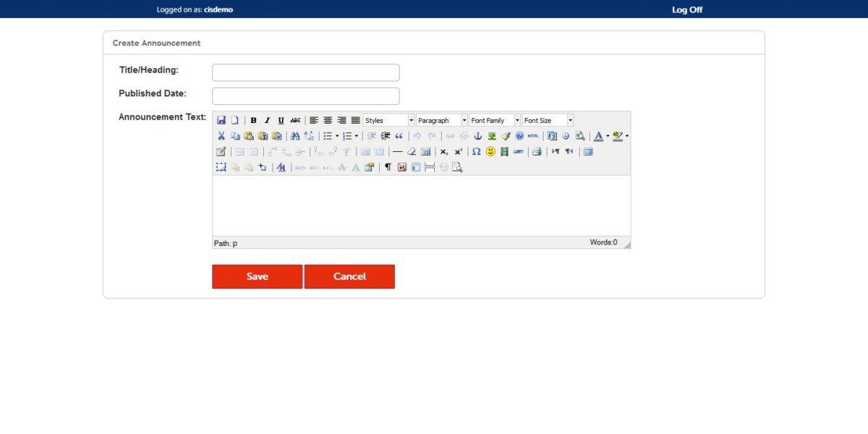Toggle italic formatting
Screen dimensions: 868x434
[x=266, y=120]
